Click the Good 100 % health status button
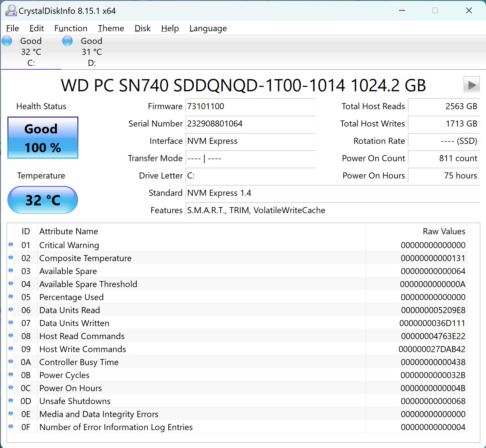The image size is (486, 448). click(43, 138)
